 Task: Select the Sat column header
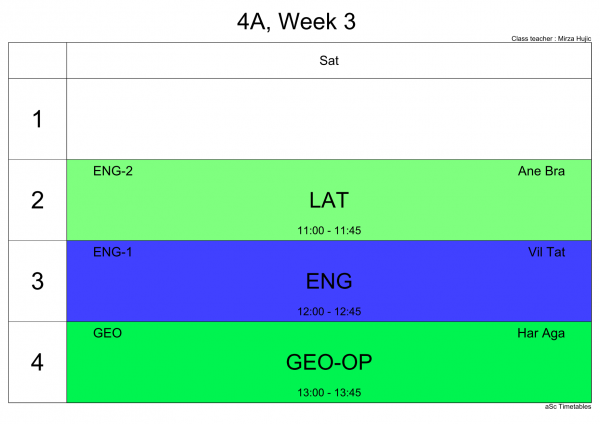(329, 60)
